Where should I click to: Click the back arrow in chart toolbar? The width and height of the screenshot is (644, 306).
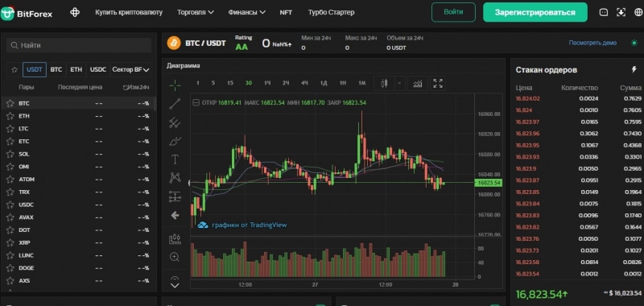(175, 215)
